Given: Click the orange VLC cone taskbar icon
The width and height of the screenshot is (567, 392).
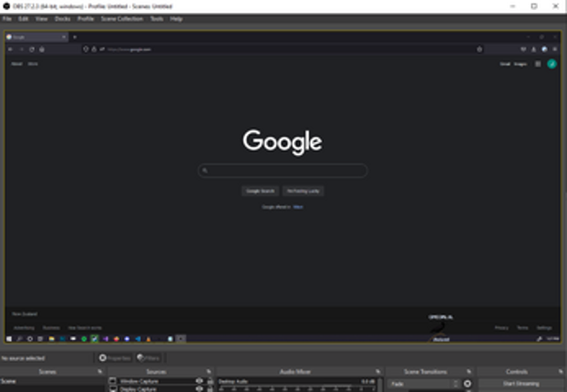Looking at the screenshot, I should [x=149, y=339].
